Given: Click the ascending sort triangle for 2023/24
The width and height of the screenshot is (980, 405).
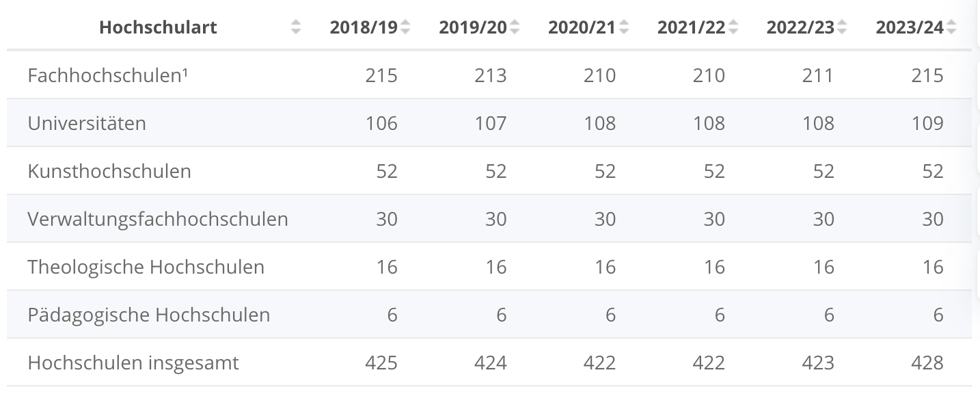Looking at the screenshot, I should [950, 23].
